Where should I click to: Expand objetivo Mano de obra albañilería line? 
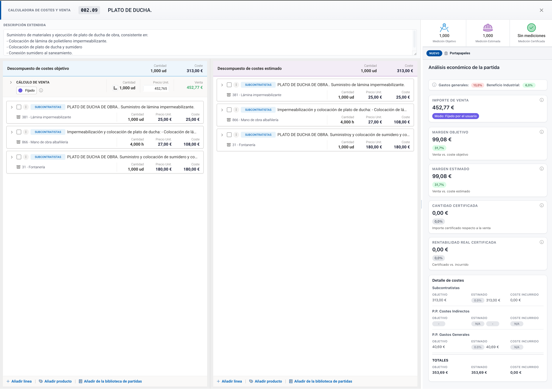click(x=12, y=132)
